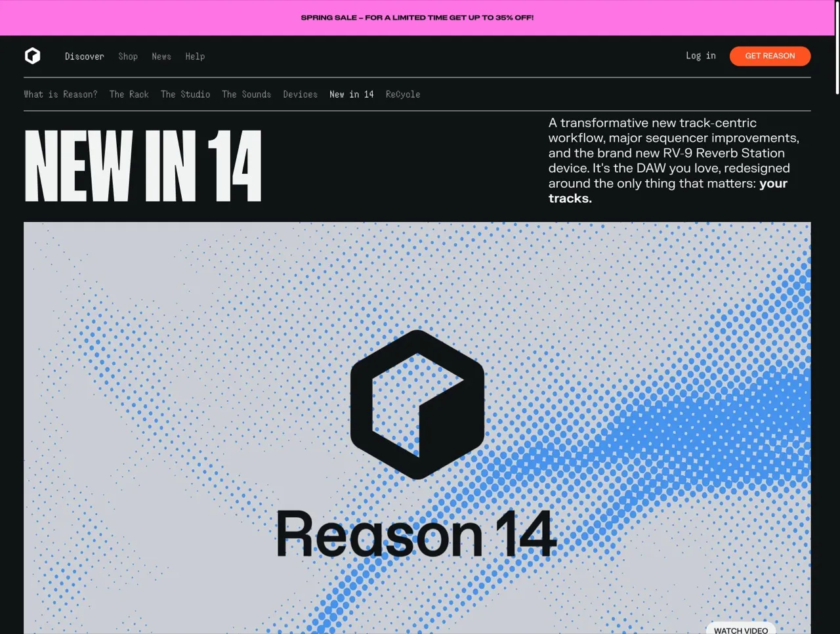Switch to The Rack tab
Image resolution: width=840 pixels, height=634 pixels.
(x=129, y=95)
